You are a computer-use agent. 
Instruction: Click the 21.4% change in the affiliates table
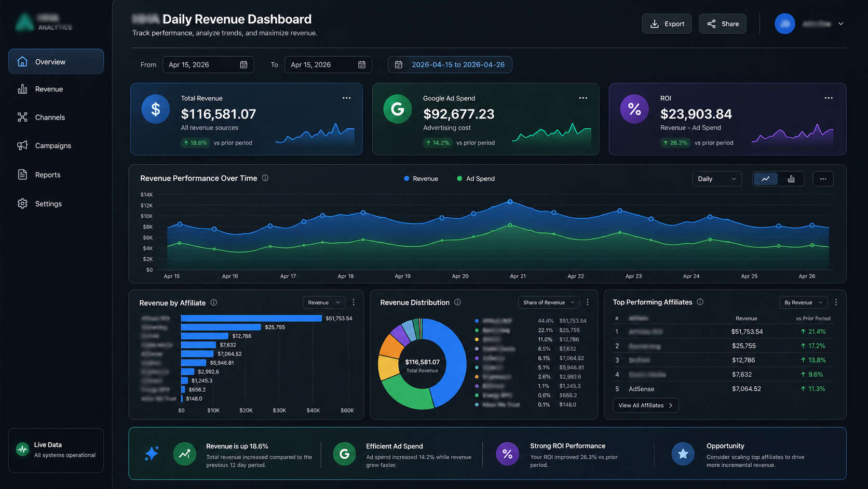[813, 332]
